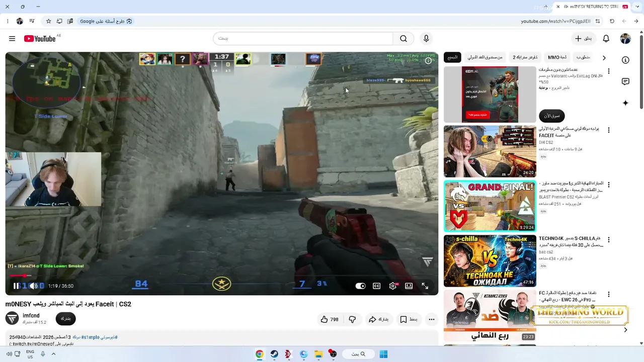Bookmark this page with the star icon

tap(48, 21)
